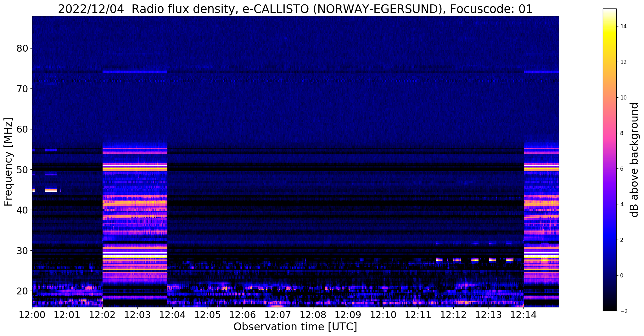Click the 80 MHz frequency tick label

(22, 48)
